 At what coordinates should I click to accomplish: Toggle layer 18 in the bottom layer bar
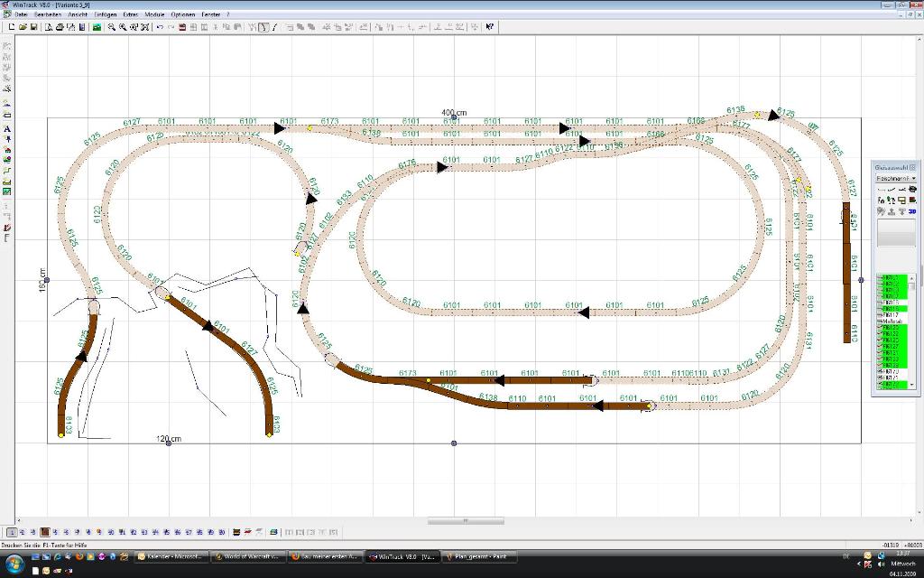(199, 532)
